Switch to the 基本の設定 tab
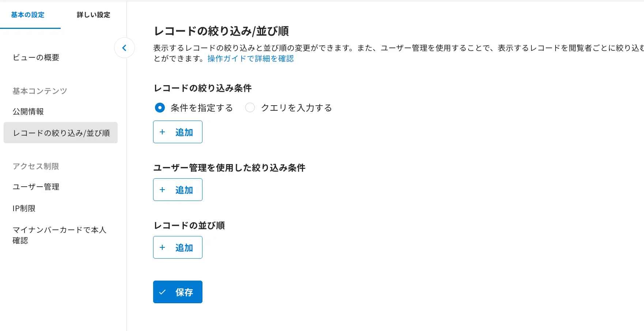The height and width of the screenshot is (331, 644). click(x=28, y=15)
